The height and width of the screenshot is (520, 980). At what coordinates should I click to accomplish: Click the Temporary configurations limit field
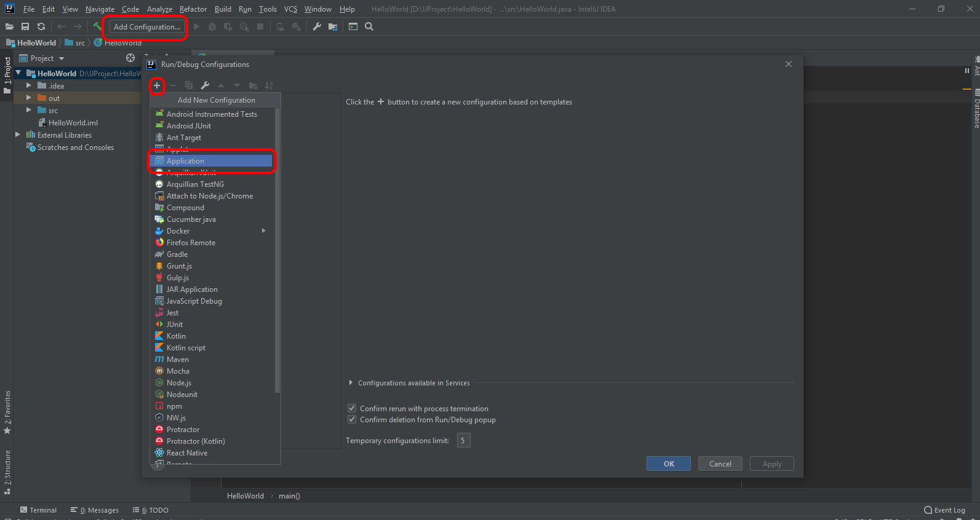point(464,440)
